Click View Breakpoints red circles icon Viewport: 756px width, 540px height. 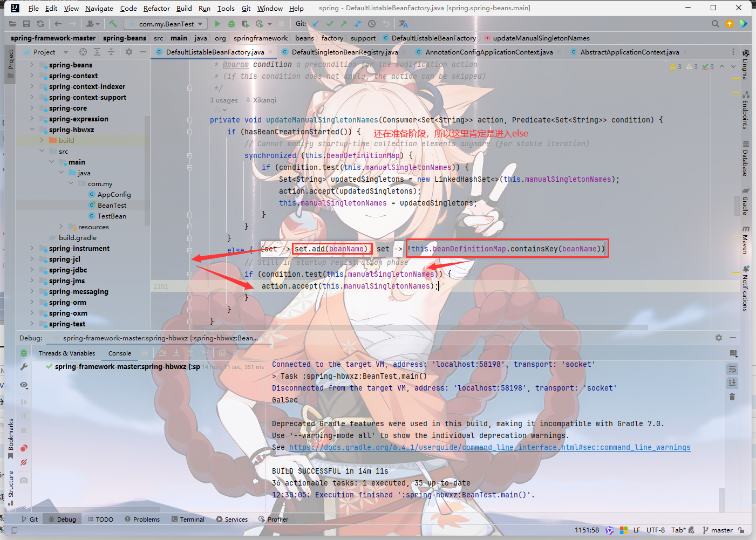click(x=24, y=448)
